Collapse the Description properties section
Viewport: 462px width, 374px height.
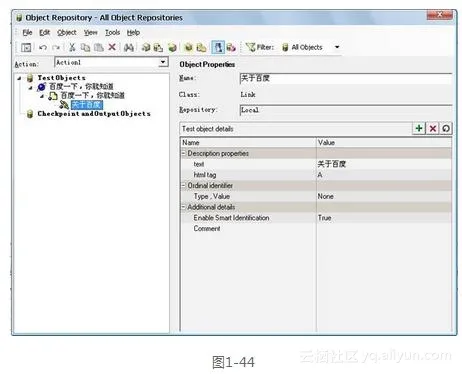[183, 153]
